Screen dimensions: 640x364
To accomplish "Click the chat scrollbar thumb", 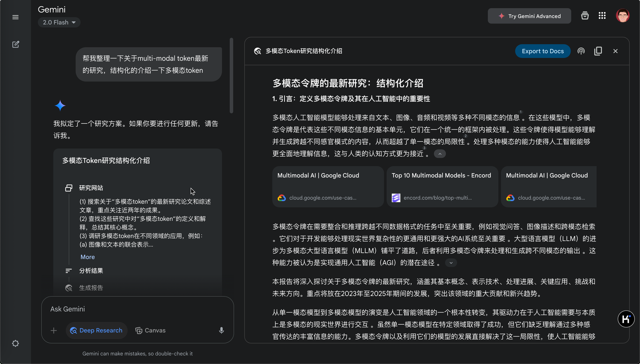I will point(231,76).
